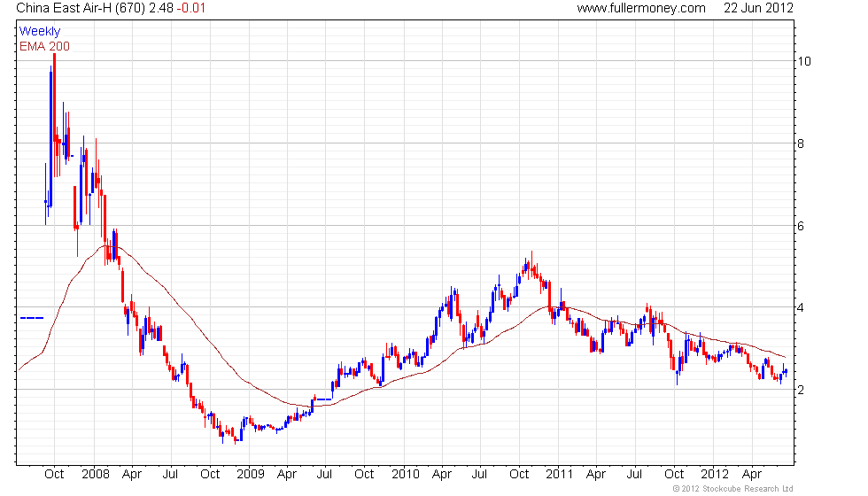Click the tall red candle peaking above 10
Viewport: 868px width, 496px height.
pos(54,115)
